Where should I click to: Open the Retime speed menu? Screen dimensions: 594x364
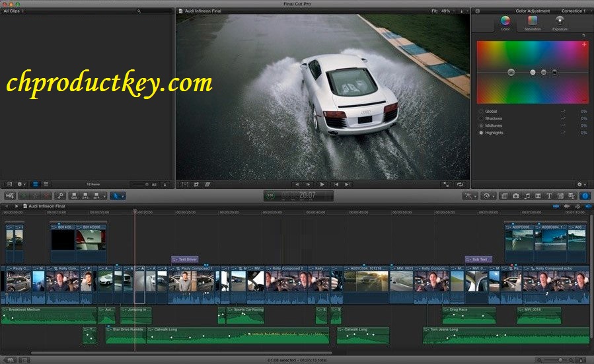(x=488, y=196)
